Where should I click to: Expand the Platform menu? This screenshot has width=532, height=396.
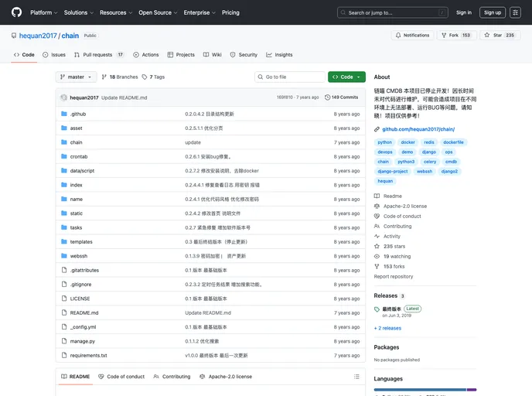click(43, 12)
